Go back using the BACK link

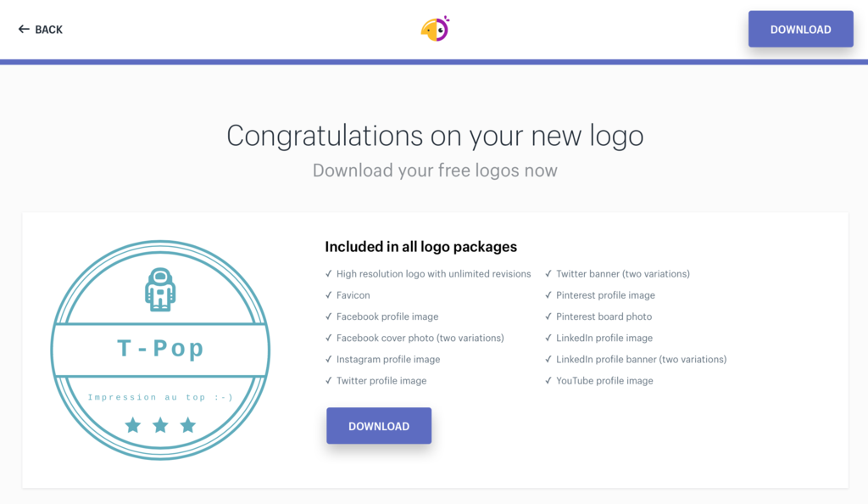[x=48, y=30]
